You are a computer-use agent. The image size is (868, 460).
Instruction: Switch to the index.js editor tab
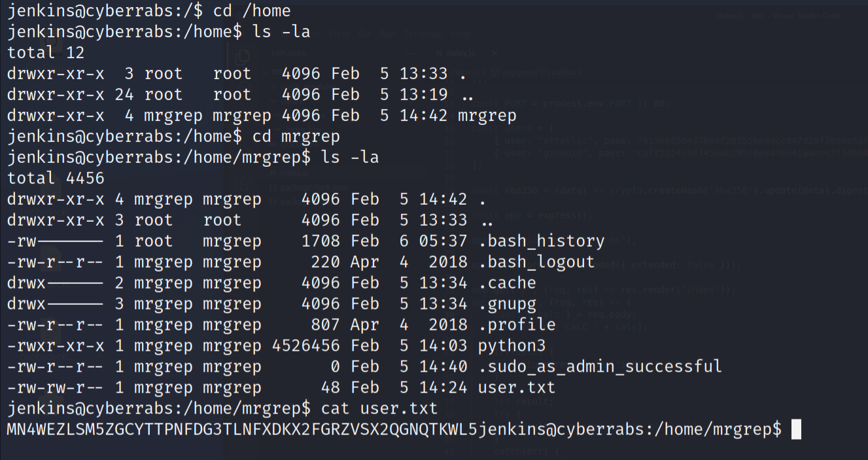point(455,54)
